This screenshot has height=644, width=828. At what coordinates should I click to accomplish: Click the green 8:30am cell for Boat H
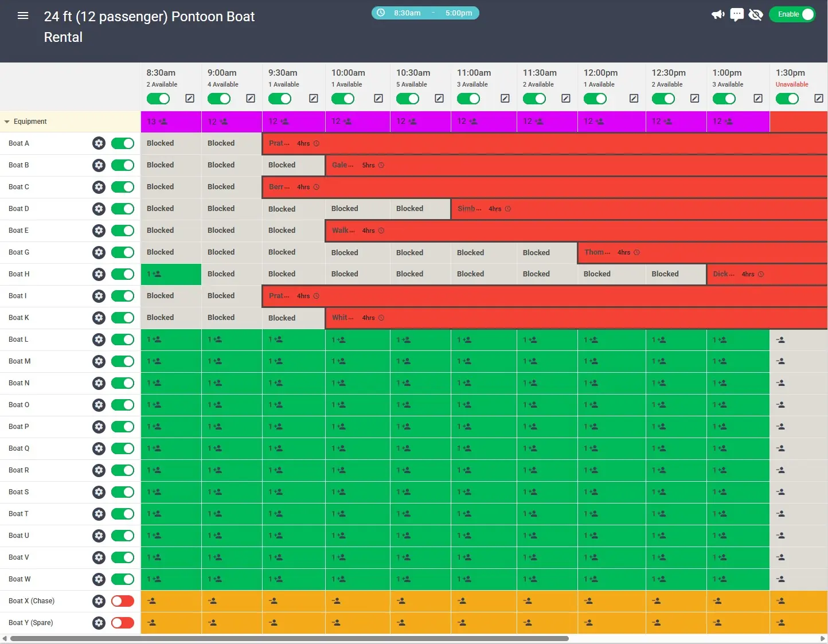coord(171,274)
